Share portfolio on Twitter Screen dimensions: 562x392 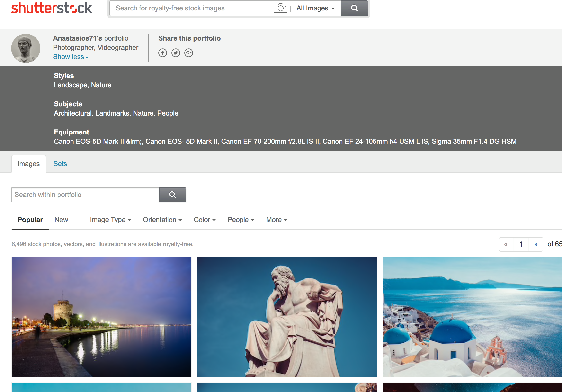click(x=176, y=53)
